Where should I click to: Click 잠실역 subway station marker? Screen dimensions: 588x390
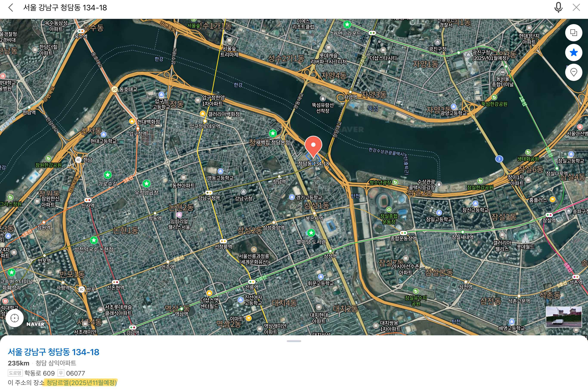point(549,215)
